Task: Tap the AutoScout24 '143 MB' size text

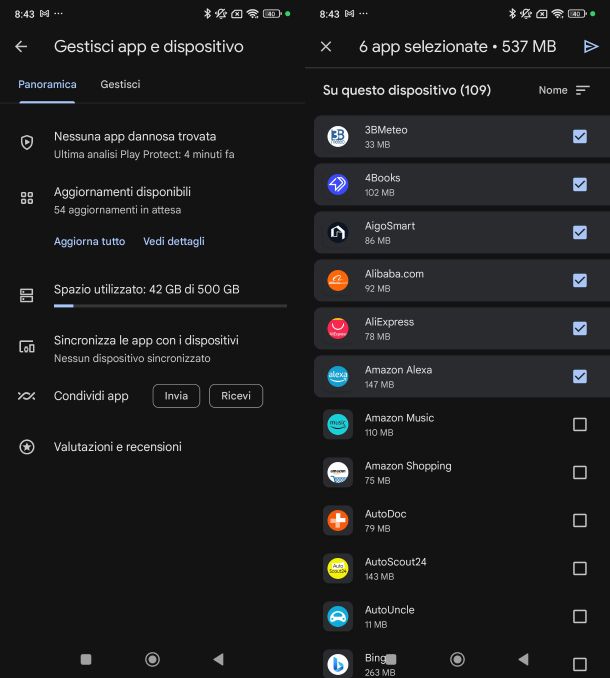Action: [x=379, y=576]
